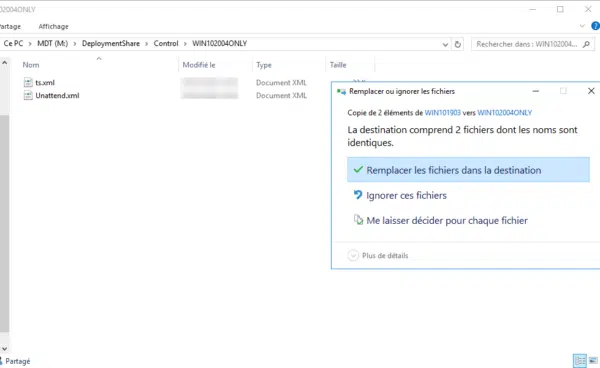Switch to details view icon in status bar
The height and width of the screenshot is (368, 600).
[x=580, y=360]
